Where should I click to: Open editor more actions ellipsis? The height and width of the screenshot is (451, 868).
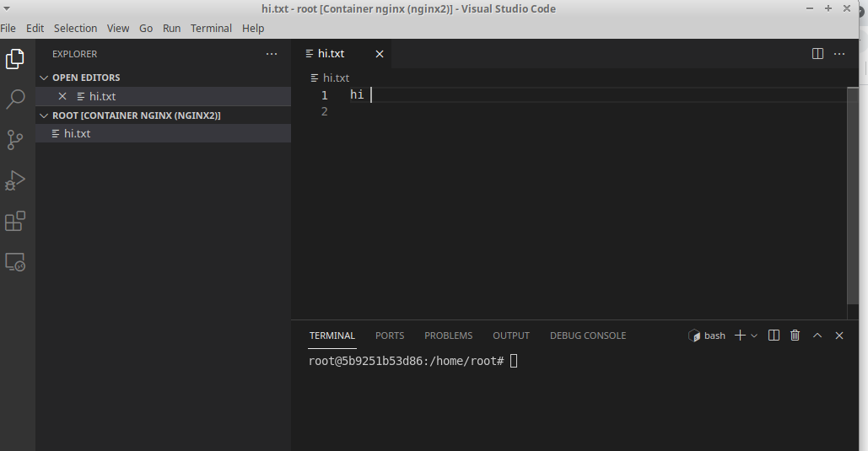[839, 54]
